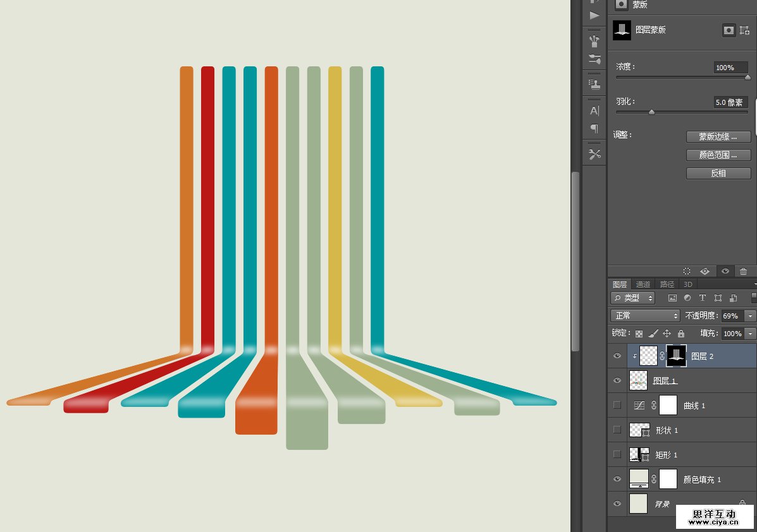
Task: Filter layers by text type icon
Action: [702, 298]
